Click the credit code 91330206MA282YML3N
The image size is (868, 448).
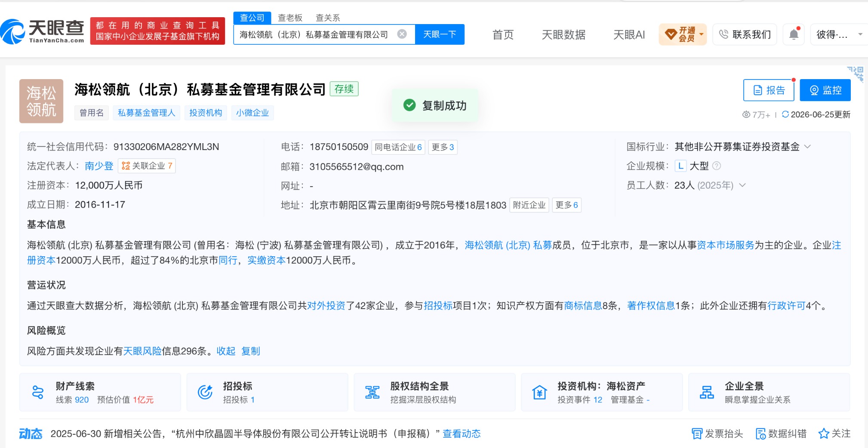coord(166,147)
